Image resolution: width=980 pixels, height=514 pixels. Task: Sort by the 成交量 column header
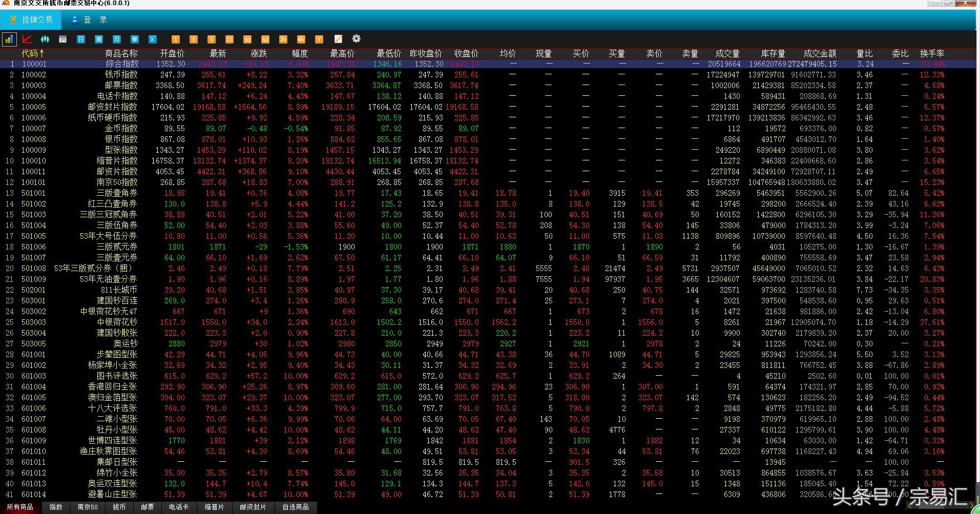tap(727, 53)
